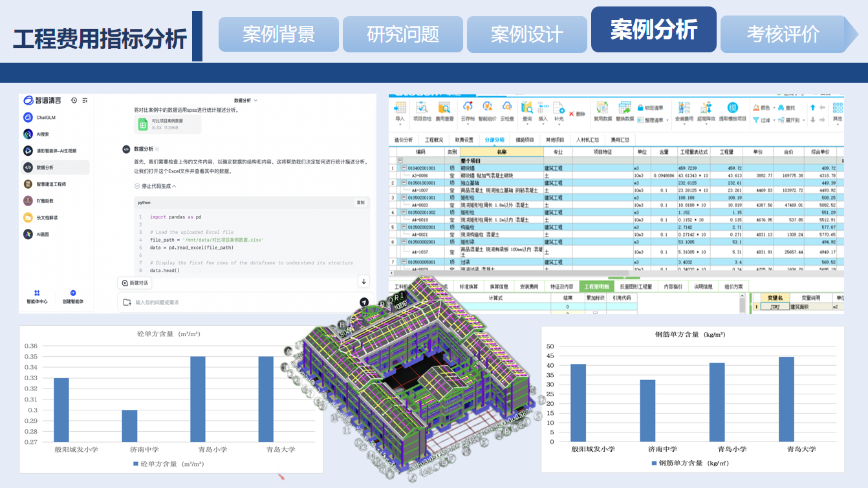The width and height of the screenshot is (868, 488).
Task: Switch to the 措施项目 tab
Action: 525,140
